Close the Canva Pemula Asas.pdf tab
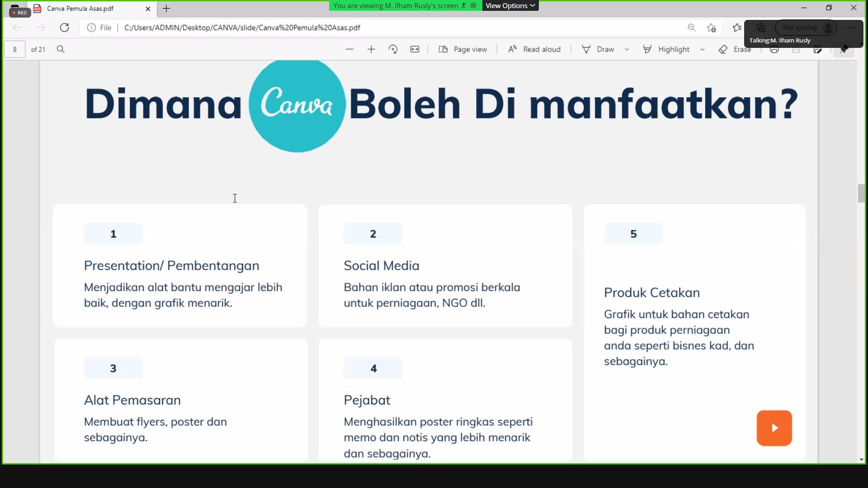The height and width of the screenshot is (488, 868). 148,9
